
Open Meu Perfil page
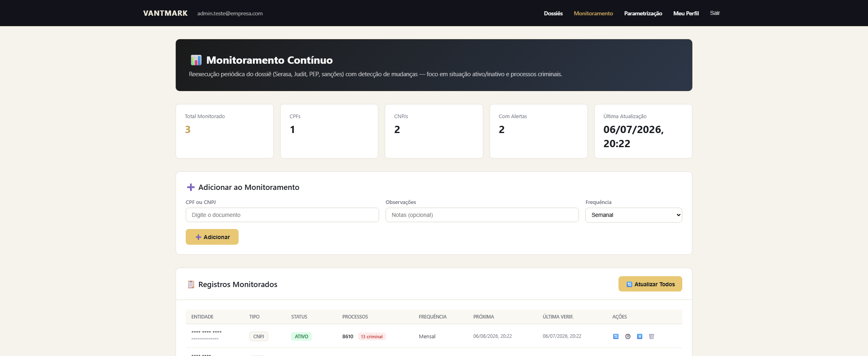pos(686,13)
